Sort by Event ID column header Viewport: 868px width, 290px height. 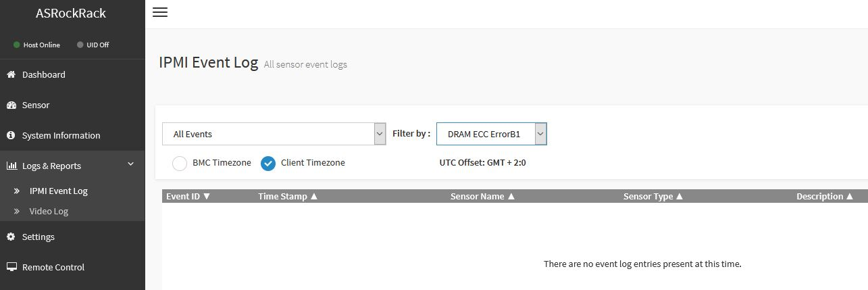[188, 197]
